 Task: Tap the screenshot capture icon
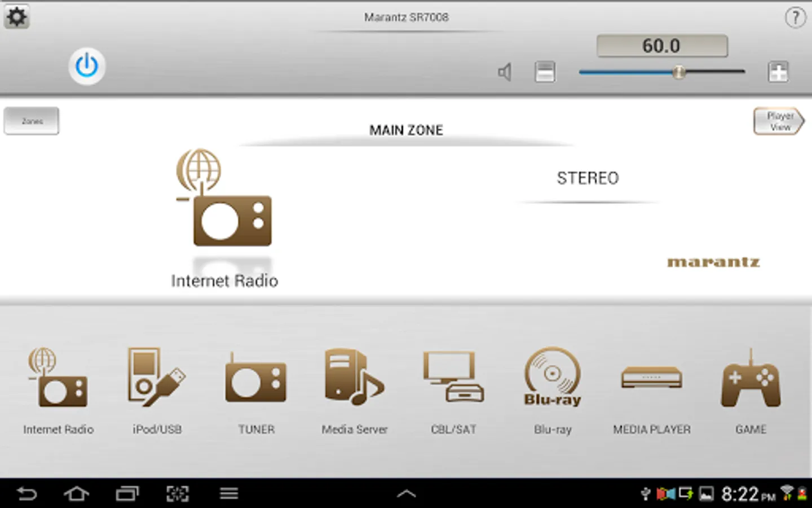point(178,494)
